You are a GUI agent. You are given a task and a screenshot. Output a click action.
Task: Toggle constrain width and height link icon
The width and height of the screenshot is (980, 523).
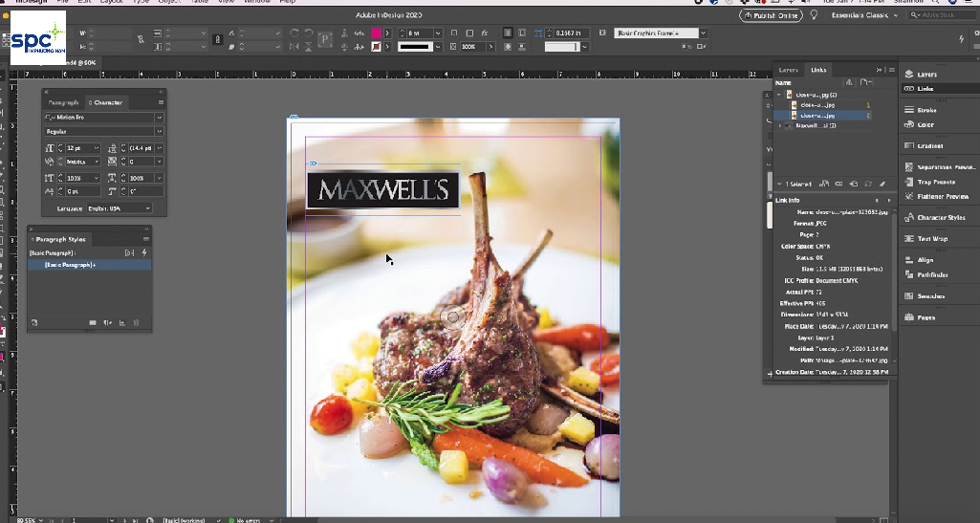(141, 39)
